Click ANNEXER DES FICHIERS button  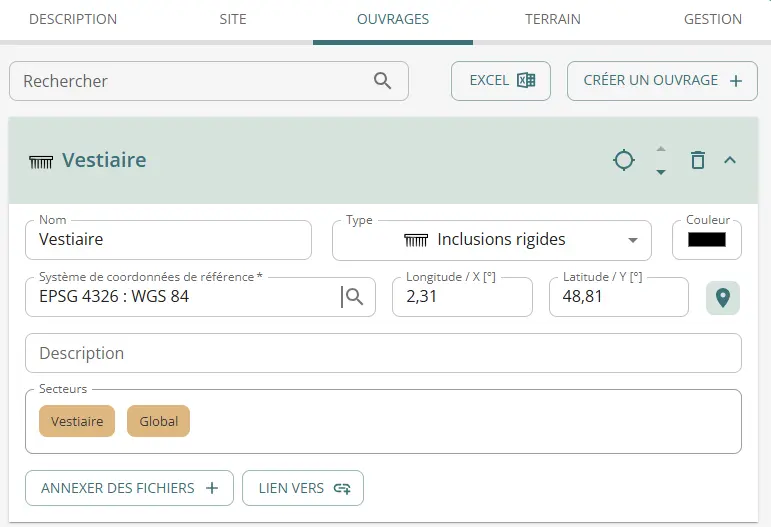tap(129, 488)
